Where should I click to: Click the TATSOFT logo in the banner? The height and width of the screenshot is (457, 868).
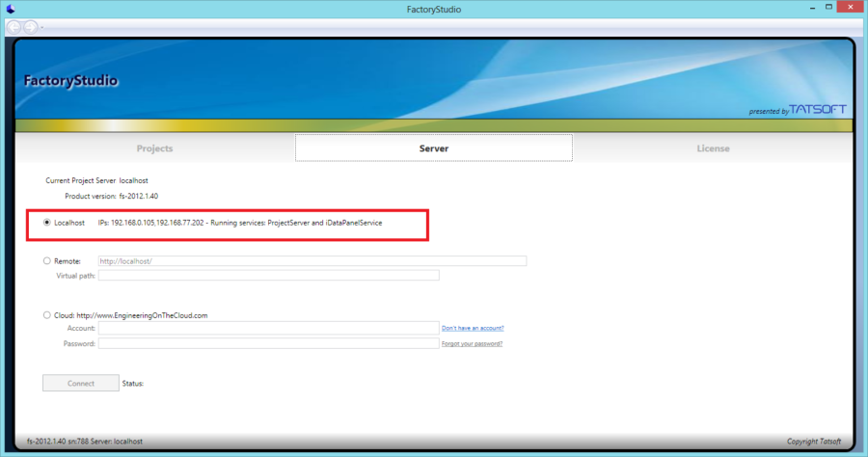click(x=817, y=109)
